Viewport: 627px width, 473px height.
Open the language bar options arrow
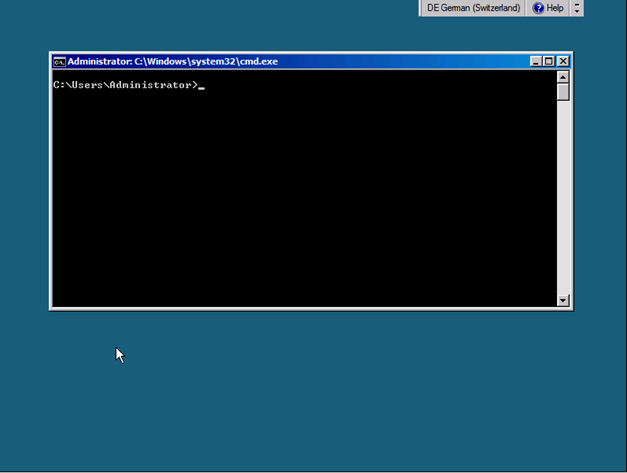[577, 8]
